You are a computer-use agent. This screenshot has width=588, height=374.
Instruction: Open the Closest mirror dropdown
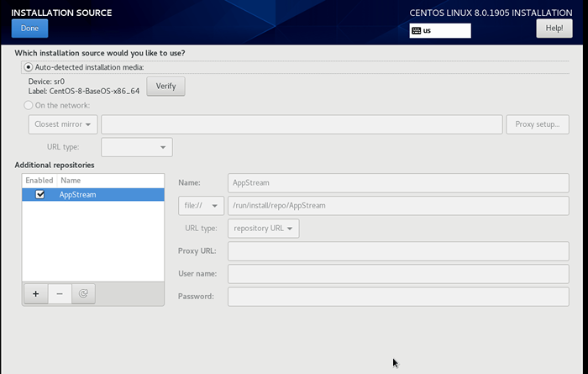click(63, 124)
